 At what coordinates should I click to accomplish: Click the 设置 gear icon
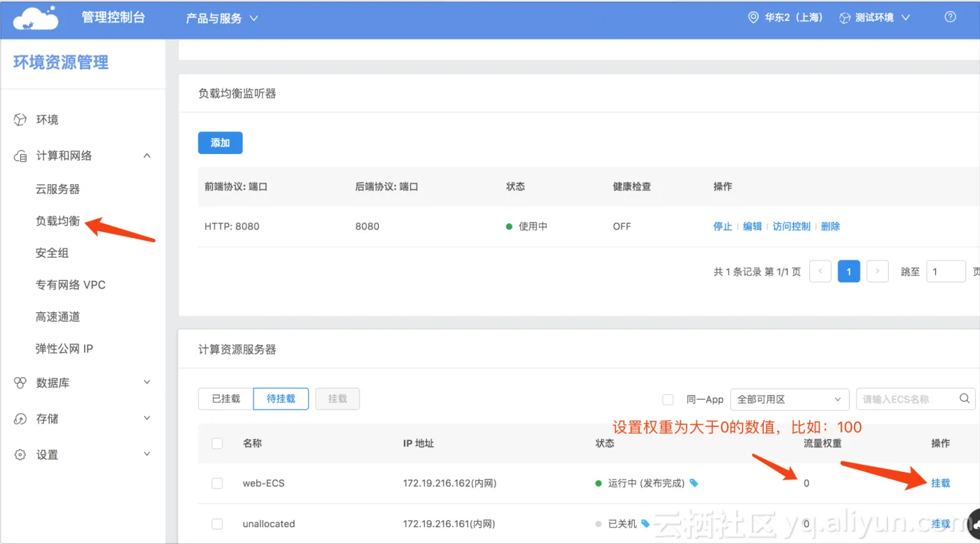click(20, 455)
